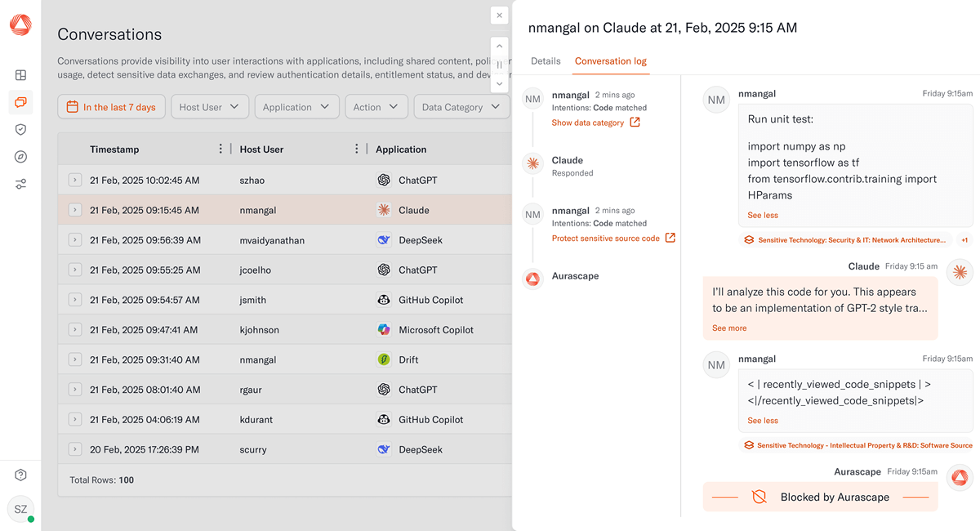980x531 pixels.
Task: Click the ChatGPT icon in jcoelho's row
Action: coord(384,270)
